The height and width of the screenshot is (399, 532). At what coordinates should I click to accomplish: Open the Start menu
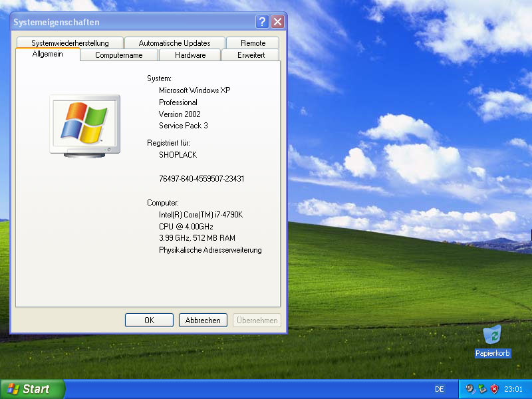coord(32,389)
